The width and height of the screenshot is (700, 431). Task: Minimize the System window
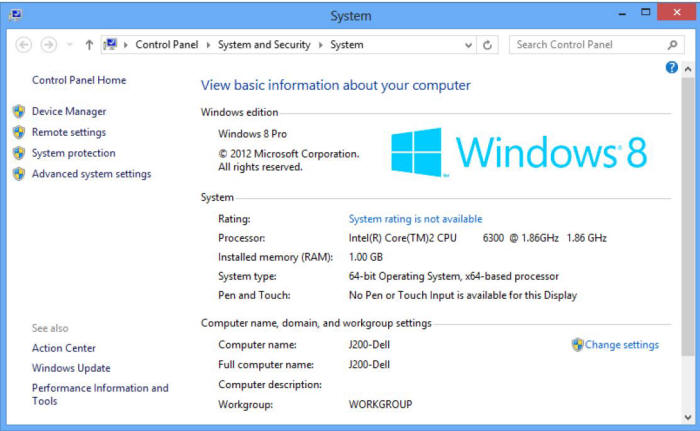tap(622, 13)
